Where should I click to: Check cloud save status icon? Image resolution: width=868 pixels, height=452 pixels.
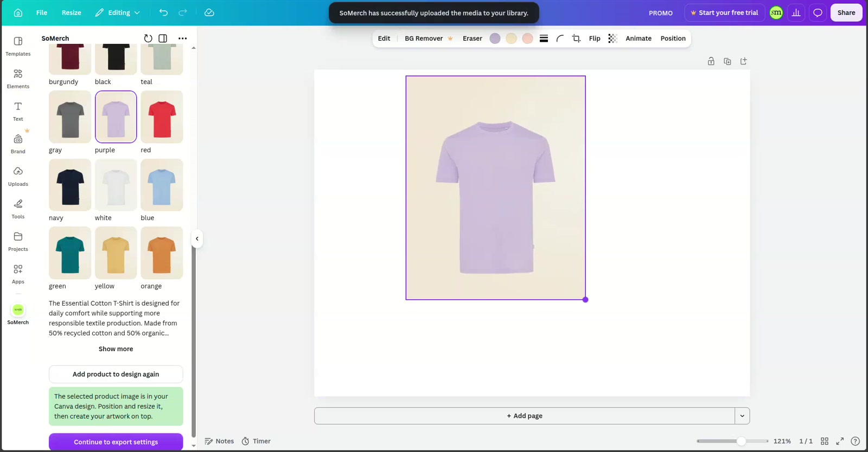(209, 12)
